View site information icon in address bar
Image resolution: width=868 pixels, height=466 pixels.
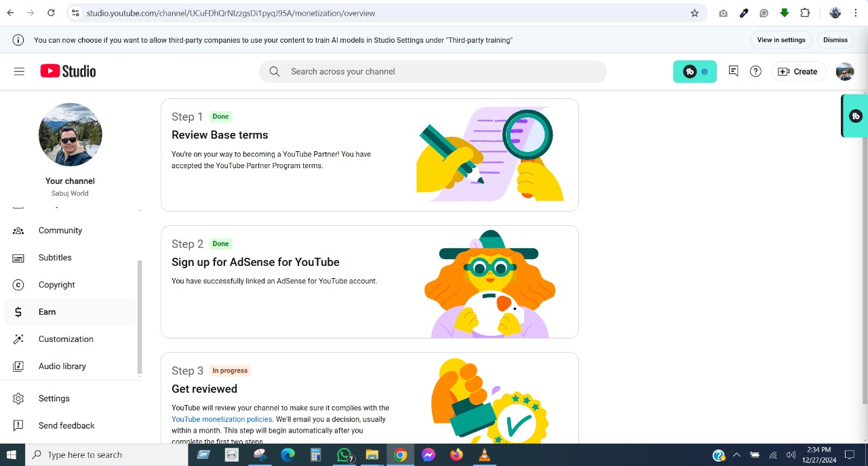75,13
